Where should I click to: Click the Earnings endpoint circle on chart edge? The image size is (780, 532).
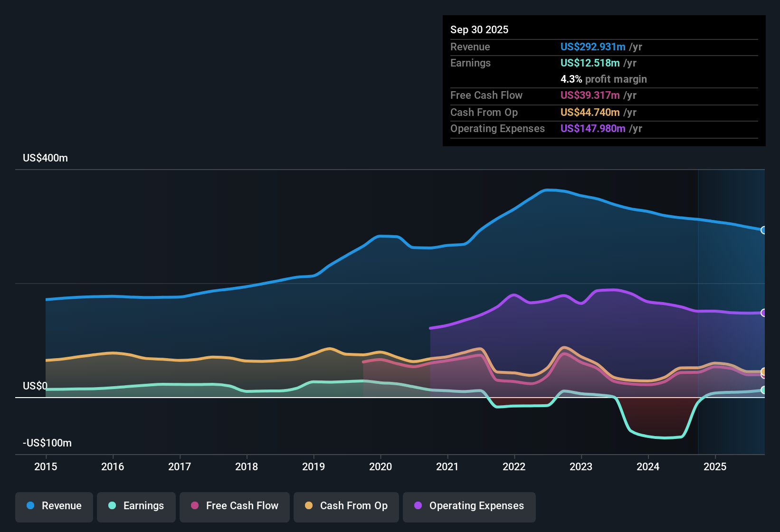click(764, 390)
